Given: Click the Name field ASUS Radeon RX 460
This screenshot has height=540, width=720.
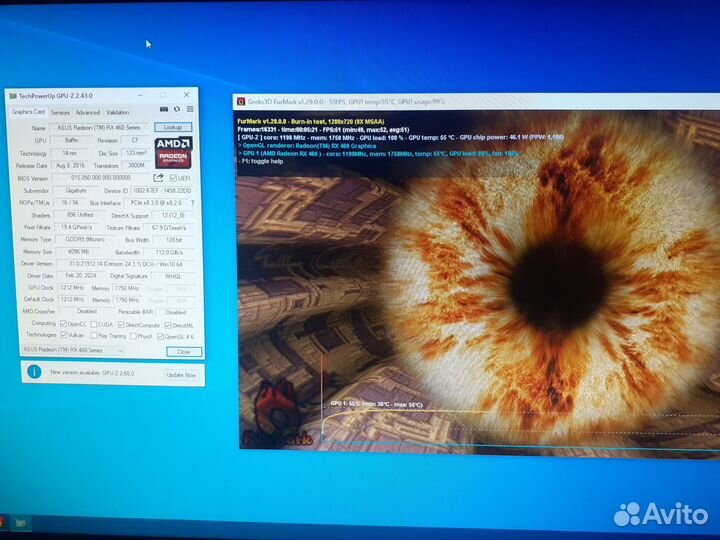Looking at the screenshot, I should 99,128.
